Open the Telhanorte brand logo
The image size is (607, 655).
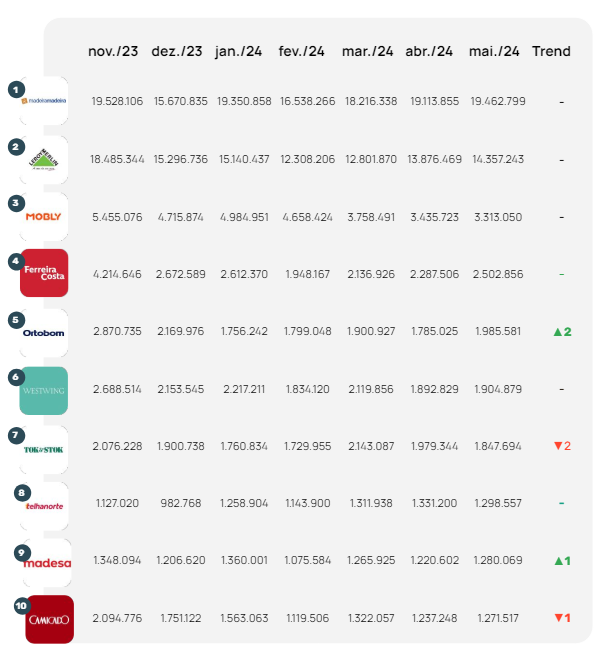click(x=45, y=505)
